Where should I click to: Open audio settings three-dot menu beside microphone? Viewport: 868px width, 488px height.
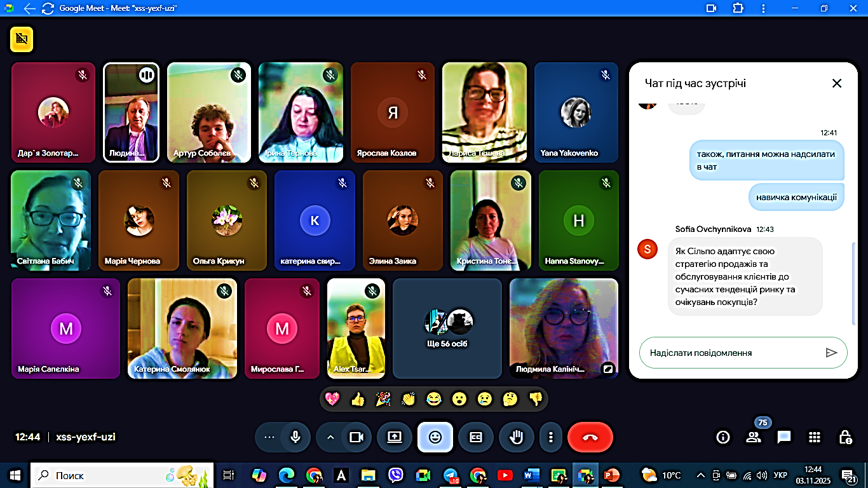(x=269, y=437)
